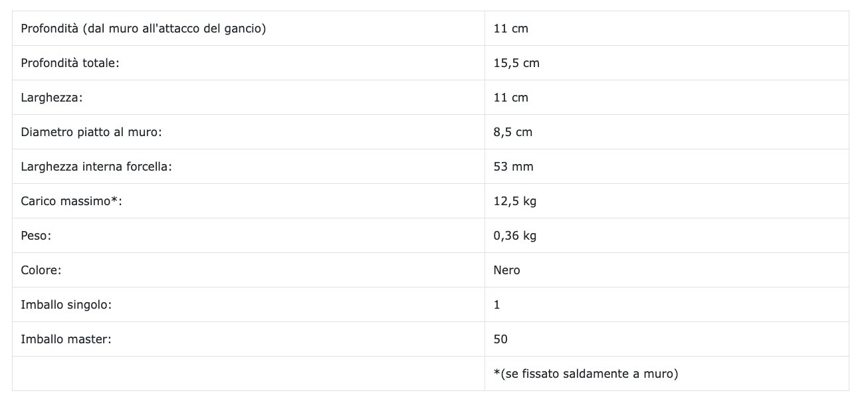Viewport: 868px width, 407px height.
Task: Select the 53 mm fork width value
Action: point(513,167)
